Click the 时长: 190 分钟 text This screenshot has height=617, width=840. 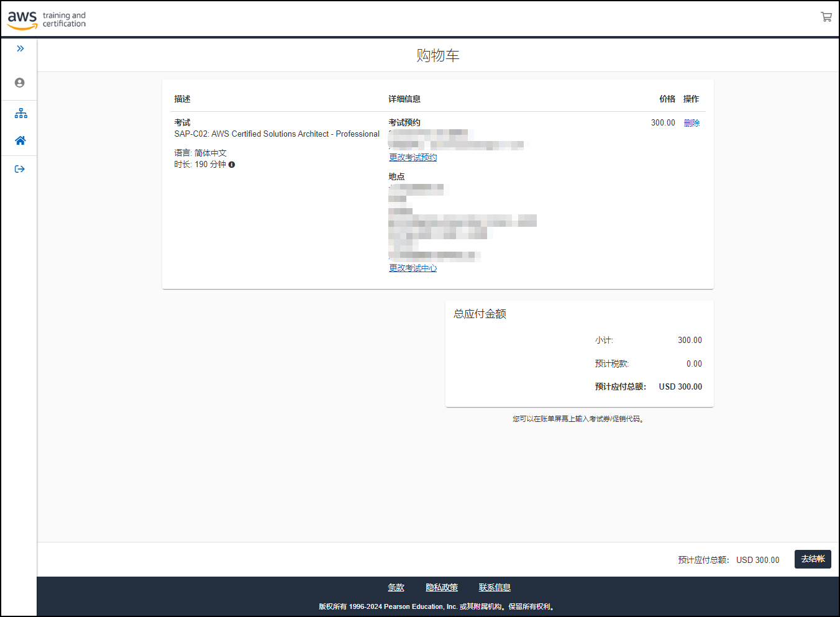[x=200, y=165]
